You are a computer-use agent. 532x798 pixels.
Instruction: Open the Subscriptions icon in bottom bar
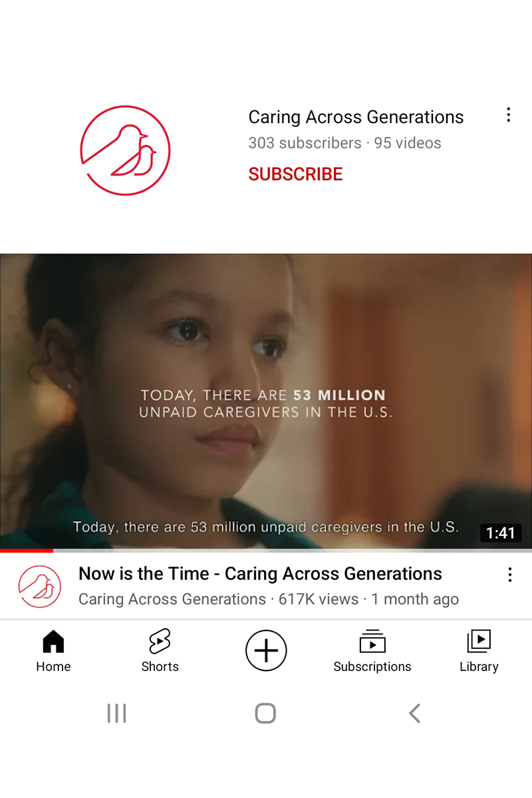coord(372,642)
